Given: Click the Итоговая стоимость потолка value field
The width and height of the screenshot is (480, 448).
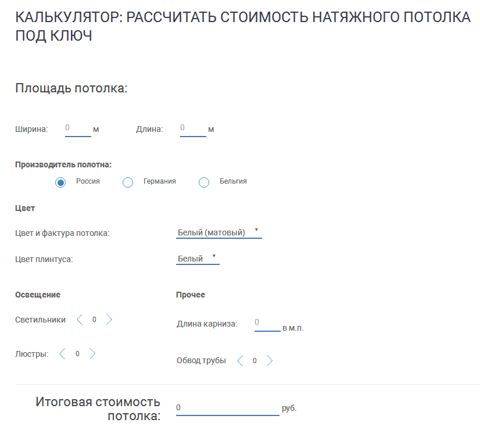Looking at the screenshot, I should (227, 407).
